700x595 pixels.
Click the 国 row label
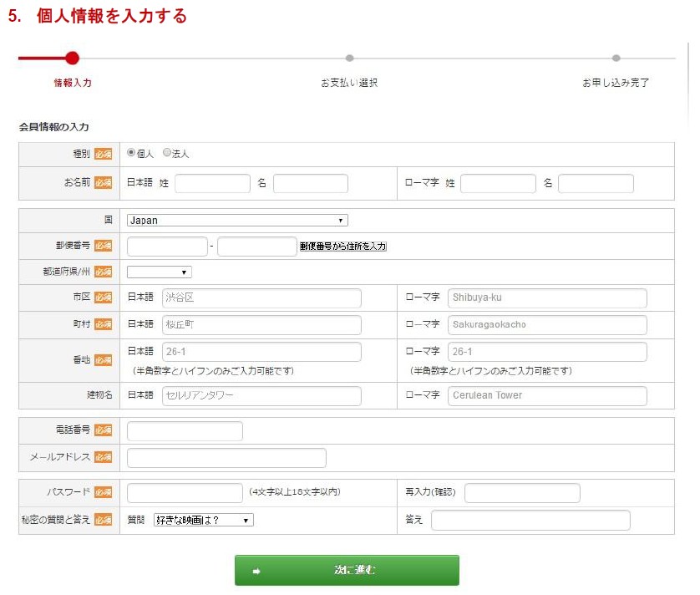pos(109,219)
